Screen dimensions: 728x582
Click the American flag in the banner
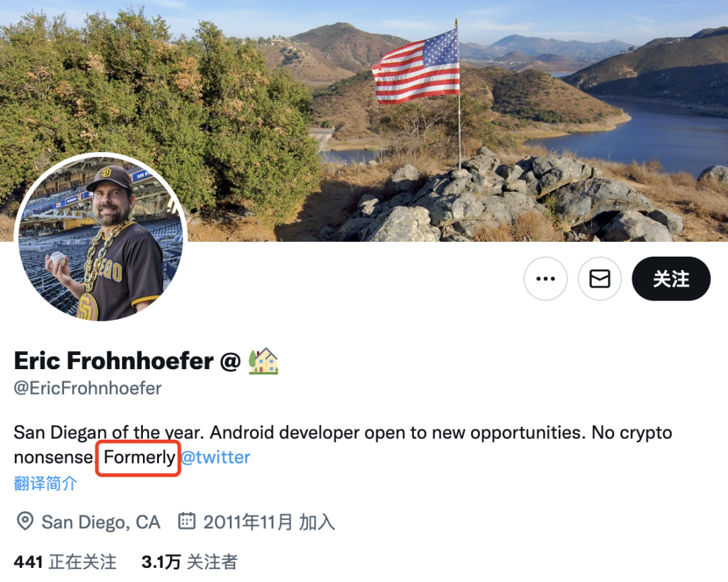pyautogui.click(x=416, y=66)
